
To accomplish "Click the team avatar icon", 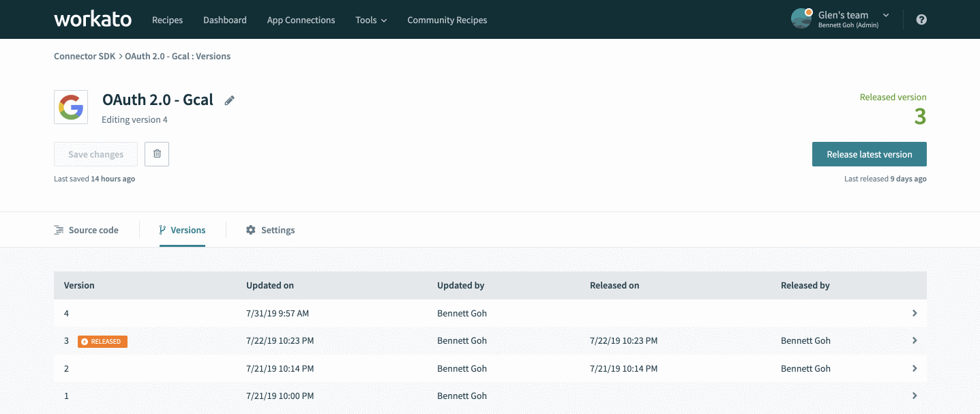I will (x=801, y=18).
